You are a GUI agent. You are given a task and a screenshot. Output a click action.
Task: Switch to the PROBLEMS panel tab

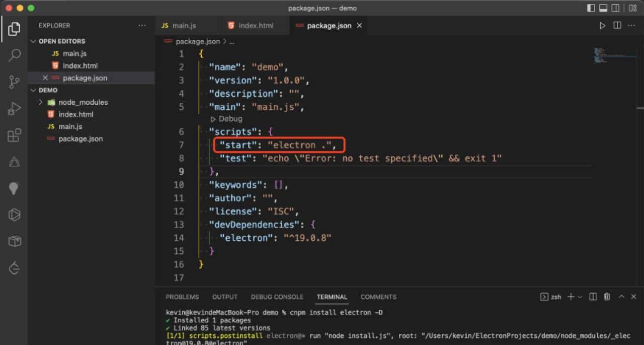(x=182, y=297)
